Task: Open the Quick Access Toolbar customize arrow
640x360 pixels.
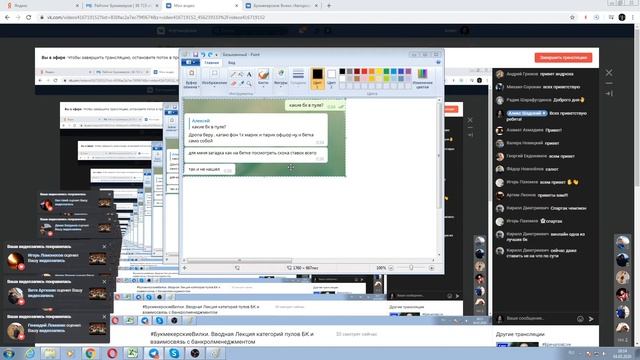Action: (217, 55)
